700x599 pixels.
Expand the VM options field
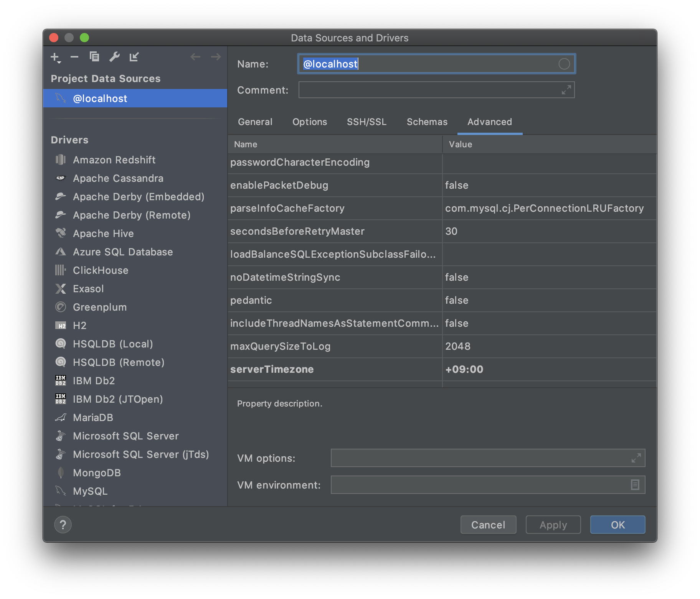[x=636, y=458]
